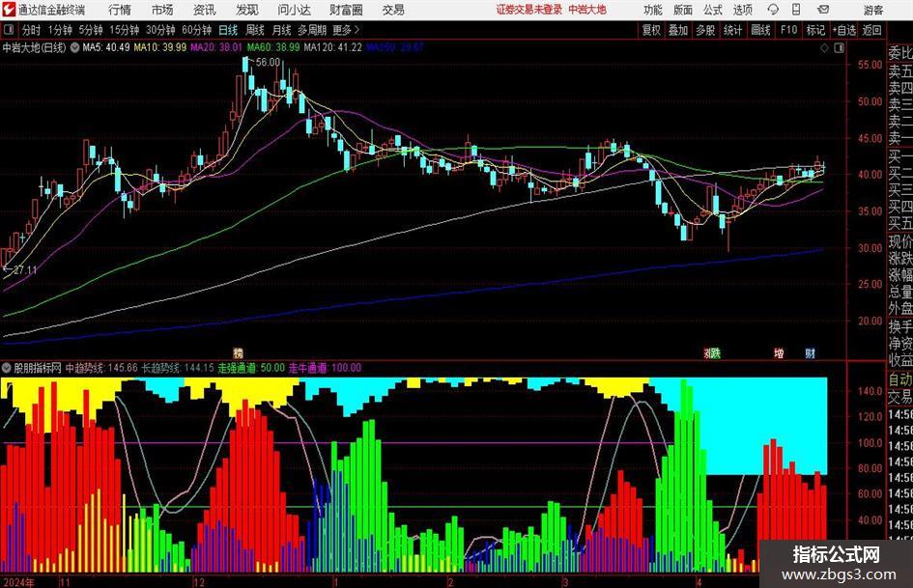Click the MA10: 39.99 value label
This screenshot has height=588, width=913.
(160, 47)
